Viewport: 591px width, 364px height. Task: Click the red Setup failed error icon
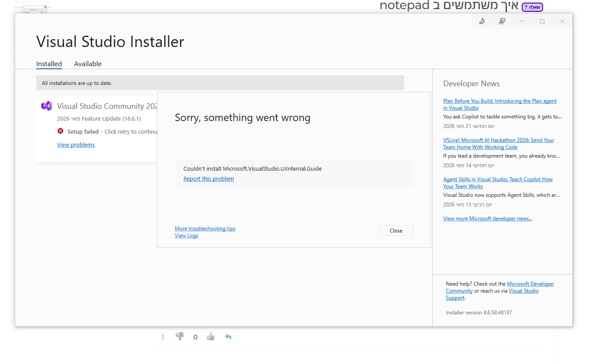60,131
